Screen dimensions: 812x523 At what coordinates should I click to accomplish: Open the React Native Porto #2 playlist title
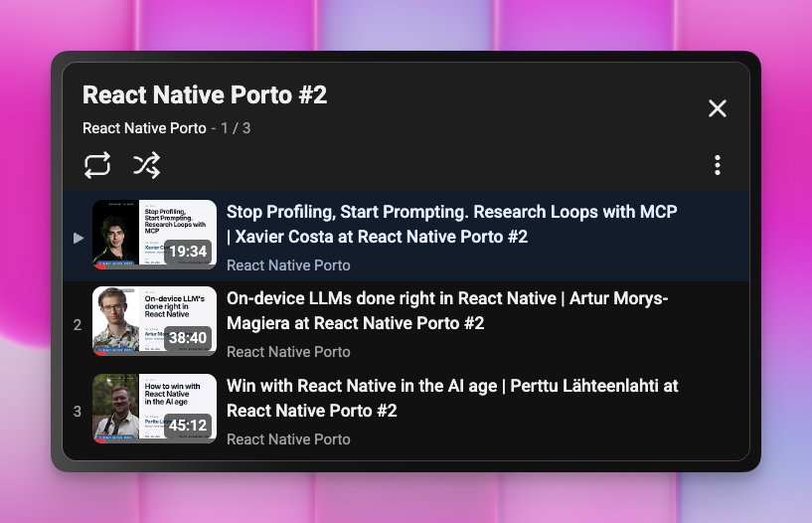tap(205, 94)
